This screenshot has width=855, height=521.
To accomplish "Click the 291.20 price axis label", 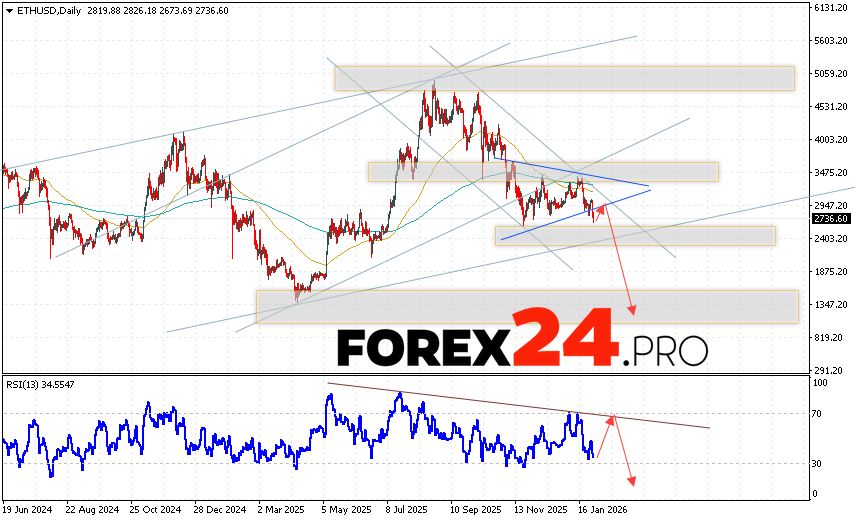I will click(829, 369).
